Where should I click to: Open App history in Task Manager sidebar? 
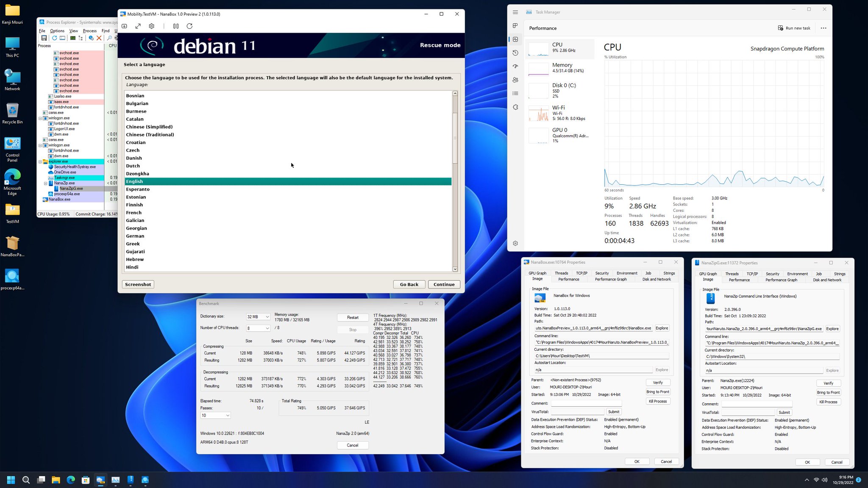pyautogui.click(x=515, y=53)
